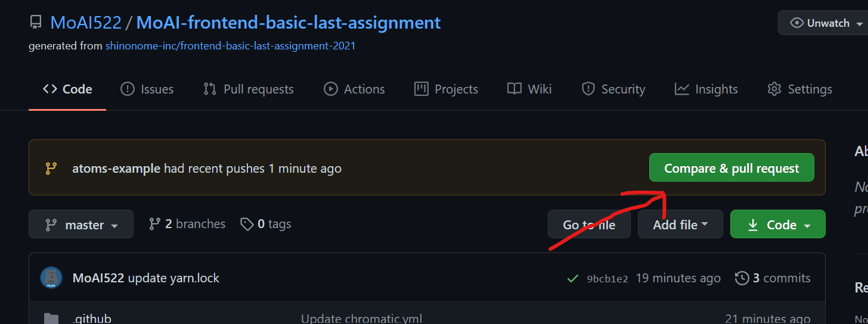Click the .github folder icon

pos(51,319)
